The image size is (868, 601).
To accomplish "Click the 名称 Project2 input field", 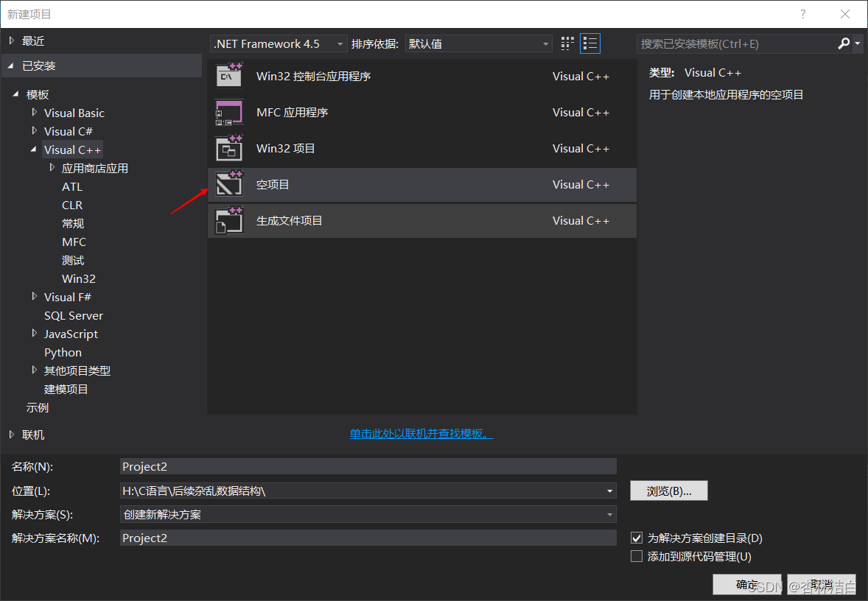I will tap(368, 466).
